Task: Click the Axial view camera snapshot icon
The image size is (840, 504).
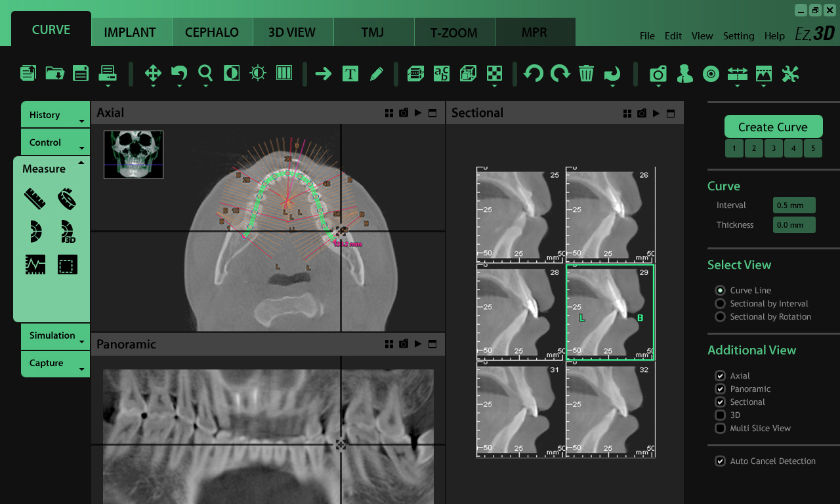Action: point(404,113)
